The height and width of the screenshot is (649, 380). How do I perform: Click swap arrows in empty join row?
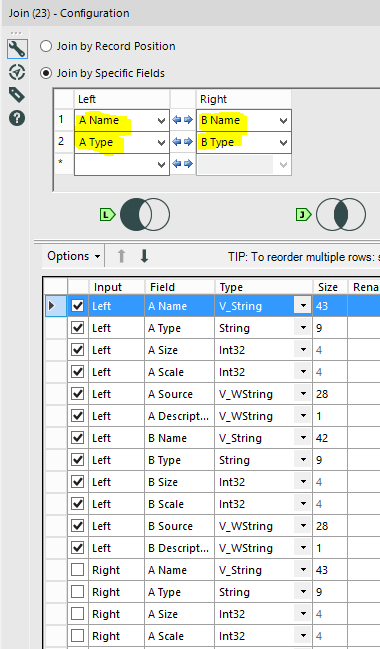point(183,164)
